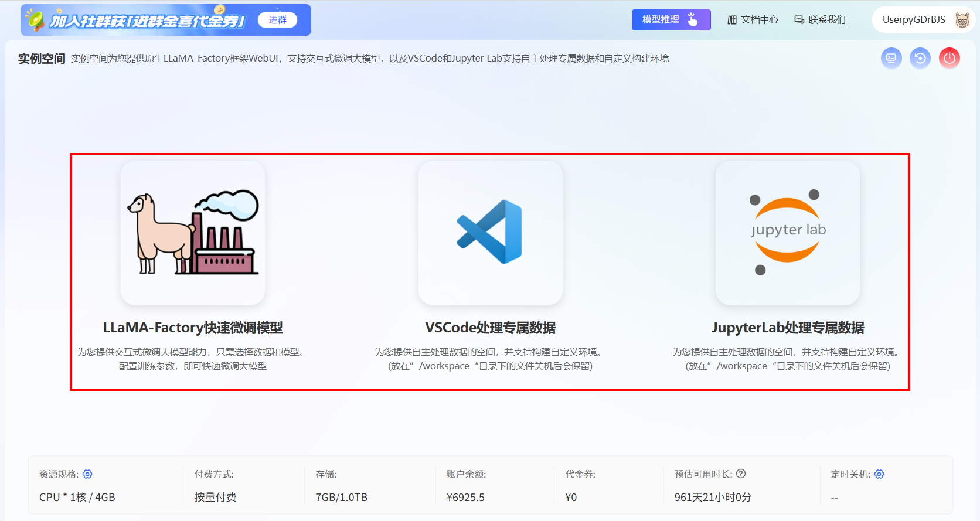
Task: Click the JupyterLab处理专属数据 title
Action: point(787,328)
